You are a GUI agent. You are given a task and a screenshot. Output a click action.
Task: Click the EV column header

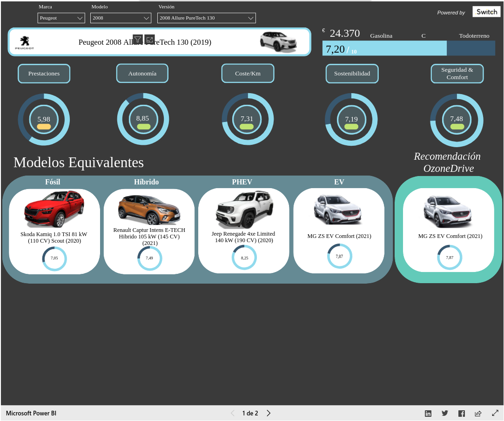point(339,182)
